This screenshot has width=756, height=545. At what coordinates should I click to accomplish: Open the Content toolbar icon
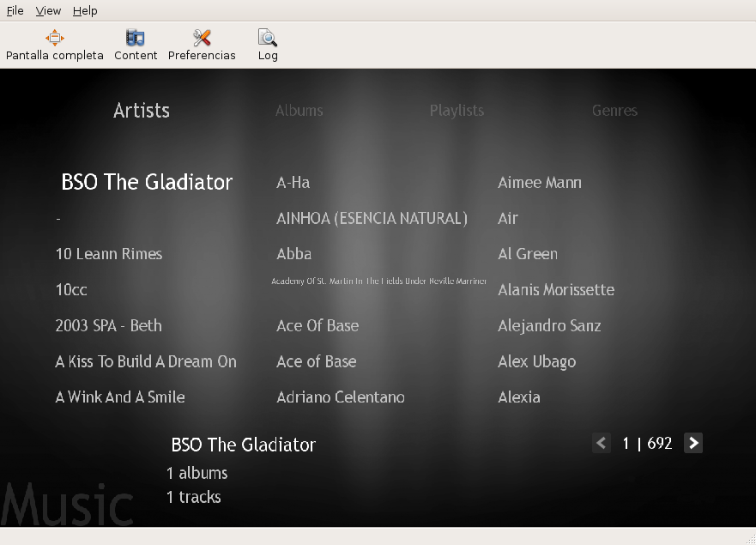coord(135,45)
